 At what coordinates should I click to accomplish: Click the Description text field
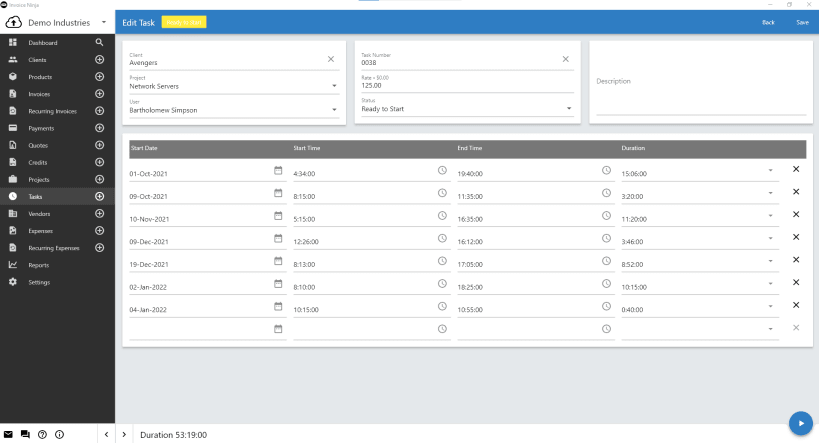(701, 81)
